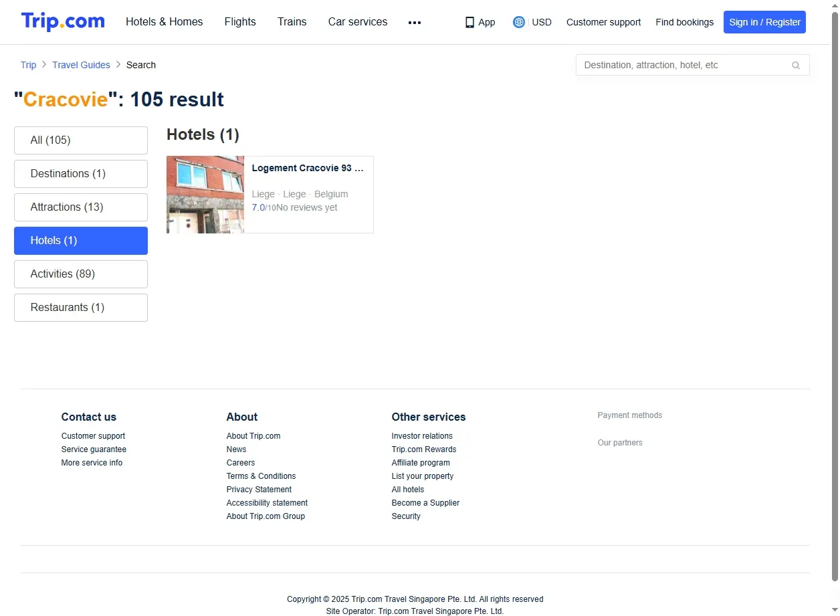840x616 pixels.
Task: Open More service info link
Action: tap(92, 463)
